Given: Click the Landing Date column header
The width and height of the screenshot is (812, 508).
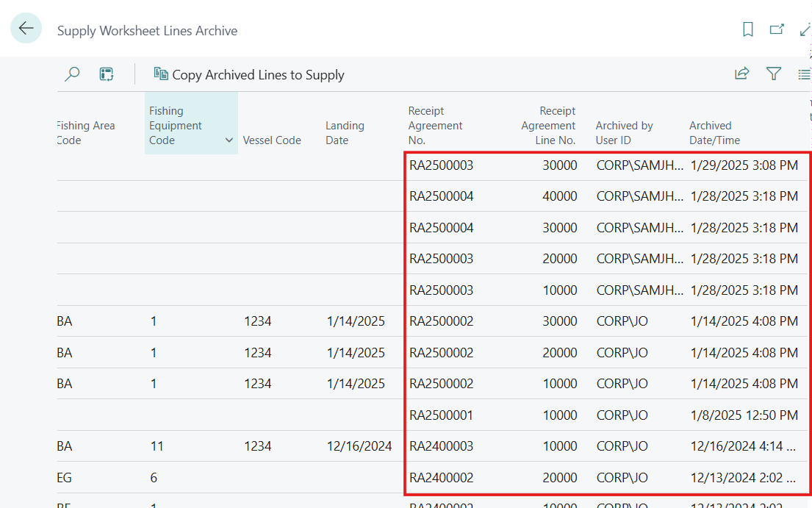Looking at the screenshot, I should point(345,133).
